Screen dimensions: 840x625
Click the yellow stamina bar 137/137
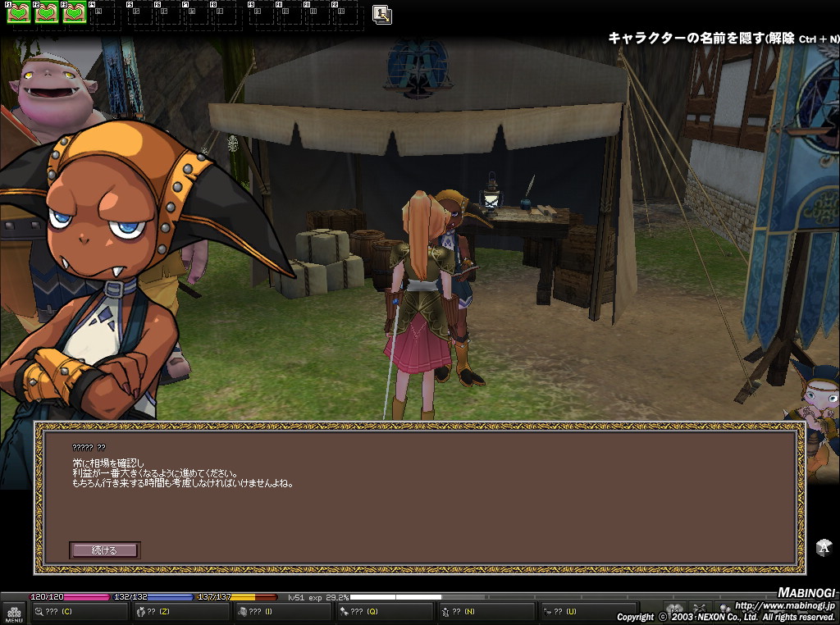[x=237, y=597]
